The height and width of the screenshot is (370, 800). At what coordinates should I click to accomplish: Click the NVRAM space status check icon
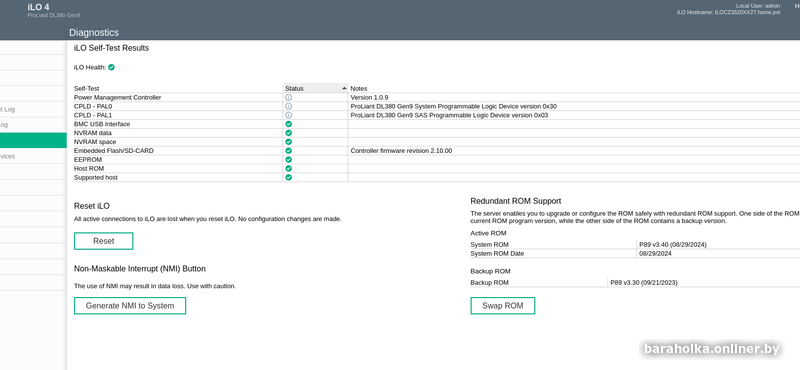pos(288,142)
